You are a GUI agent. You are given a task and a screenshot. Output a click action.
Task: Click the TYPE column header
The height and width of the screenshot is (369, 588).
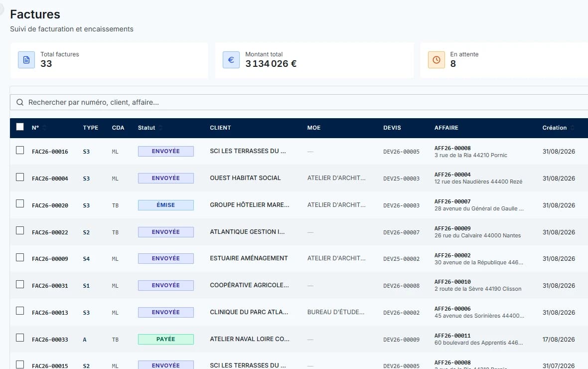90,128
